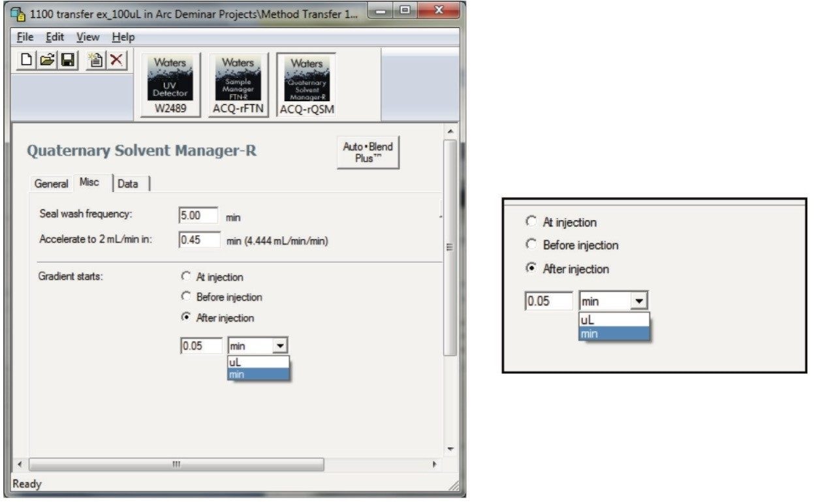Select the W2489 UV Detector instrument icon
Image resolution: width=814 pixels, height=504 pixels.
click(170, 85)
